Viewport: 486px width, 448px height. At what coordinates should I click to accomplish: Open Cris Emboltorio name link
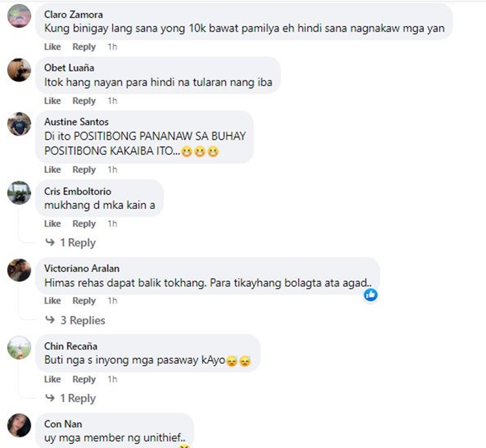coord(78,192)
